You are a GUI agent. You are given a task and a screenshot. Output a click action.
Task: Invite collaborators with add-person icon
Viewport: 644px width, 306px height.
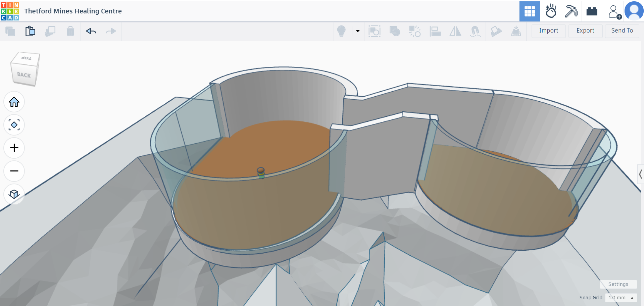tap(615, 12)
